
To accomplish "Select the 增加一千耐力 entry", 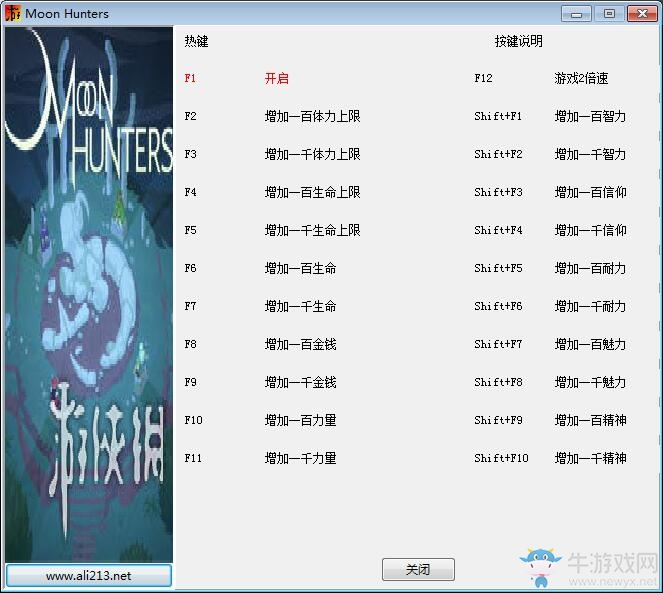I will coord(590,306).
